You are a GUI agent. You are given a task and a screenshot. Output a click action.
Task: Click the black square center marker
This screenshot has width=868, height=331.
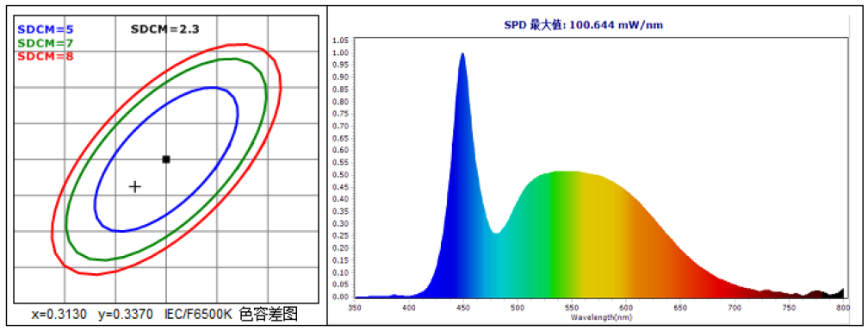[166, 159]
